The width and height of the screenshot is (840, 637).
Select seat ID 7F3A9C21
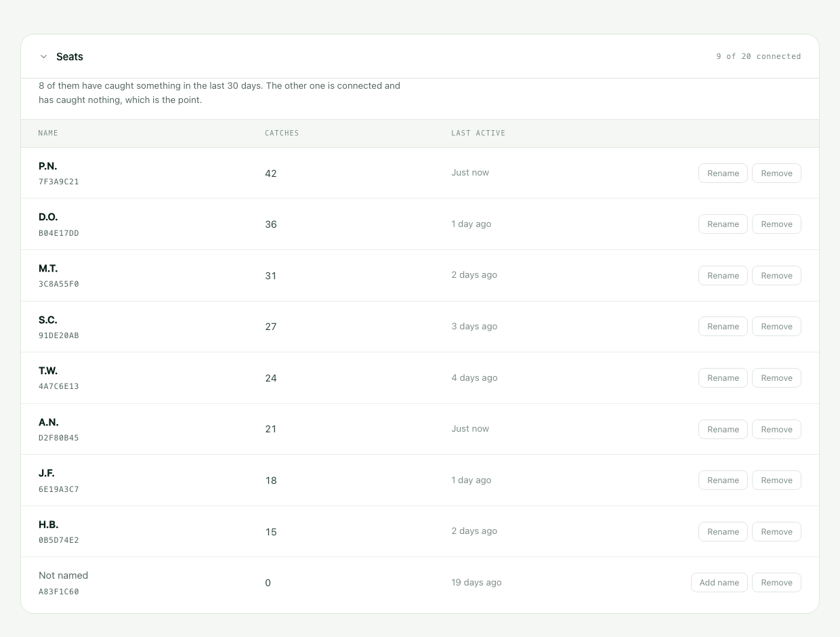pos(59,182)
